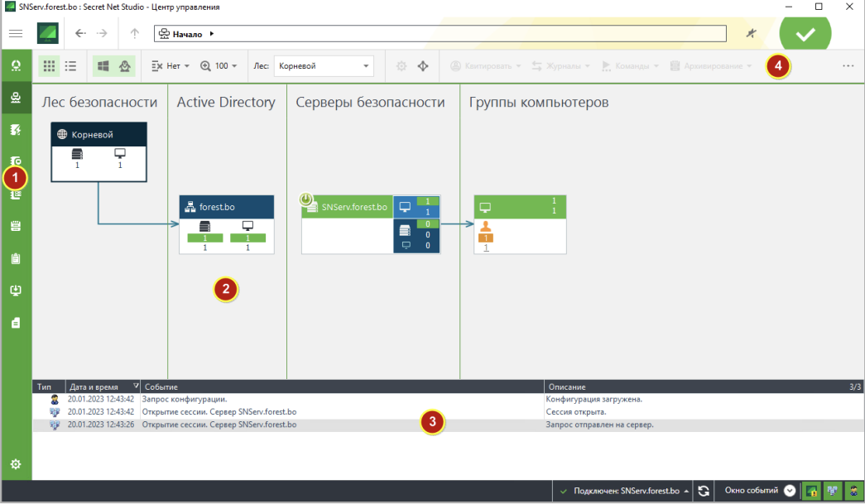Image resolution: width=865 pixels, height=504 pixels.
Task: Open the Dashboard panel in sidebar
Action: click(16, 65)
